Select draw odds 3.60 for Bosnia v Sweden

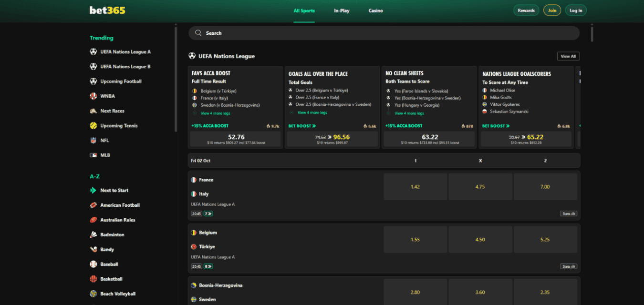[480, 292]
